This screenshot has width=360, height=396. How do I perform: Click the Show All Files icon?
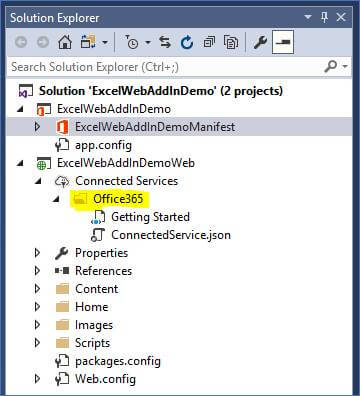coord(231,42)
